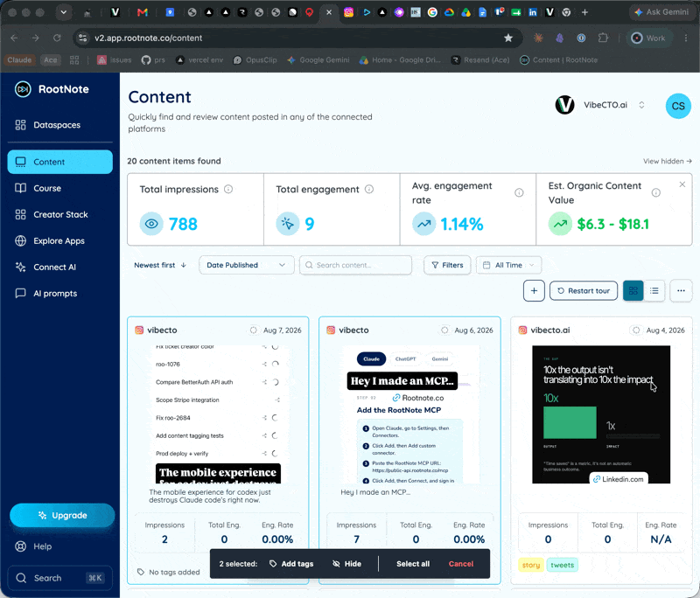Screen dimensions: 700x598
Task: Click the Search content field
Action: click(355, 265)
